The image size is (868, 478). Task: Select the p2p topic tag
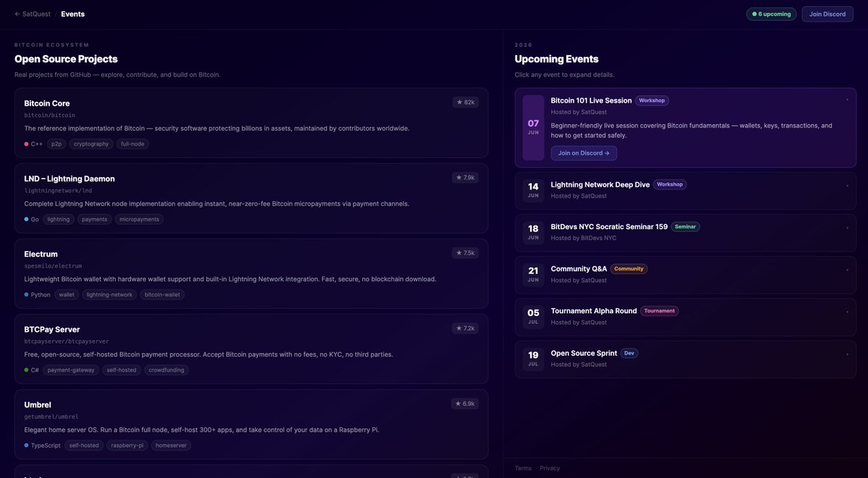56,144
